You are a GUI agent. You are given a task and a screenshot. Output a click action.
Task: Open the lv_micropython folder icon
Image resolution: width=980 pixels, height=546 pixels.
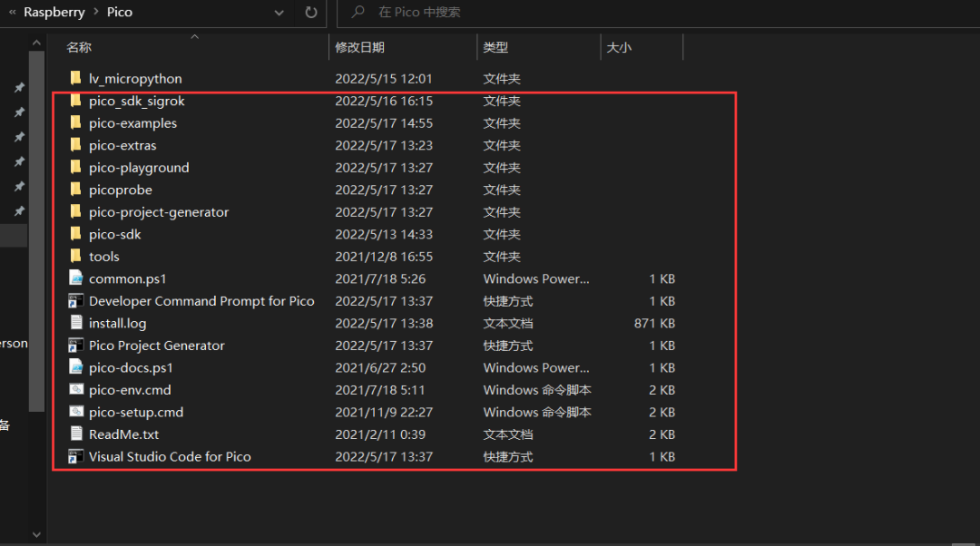point(75,78)
